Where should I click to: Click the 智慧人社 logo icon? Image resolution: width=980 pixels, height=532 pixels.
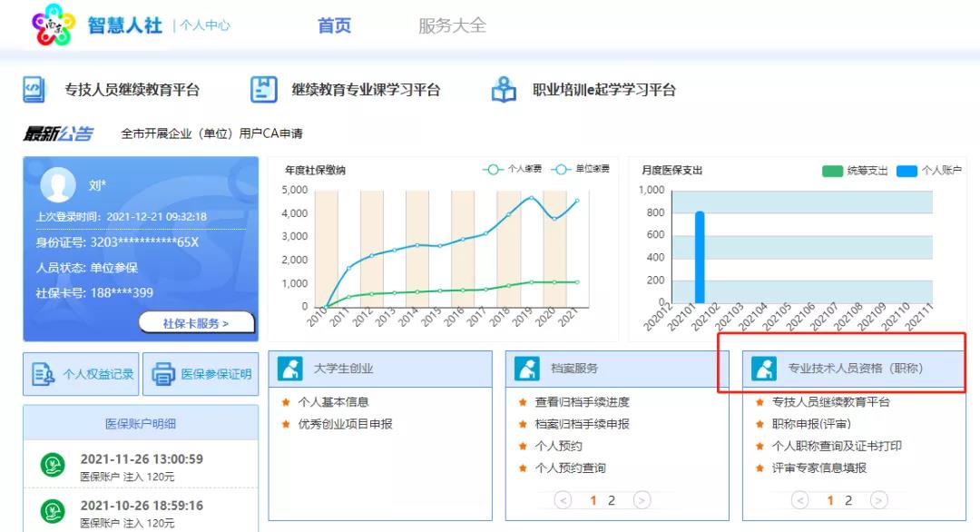click(x=52, y=25)
